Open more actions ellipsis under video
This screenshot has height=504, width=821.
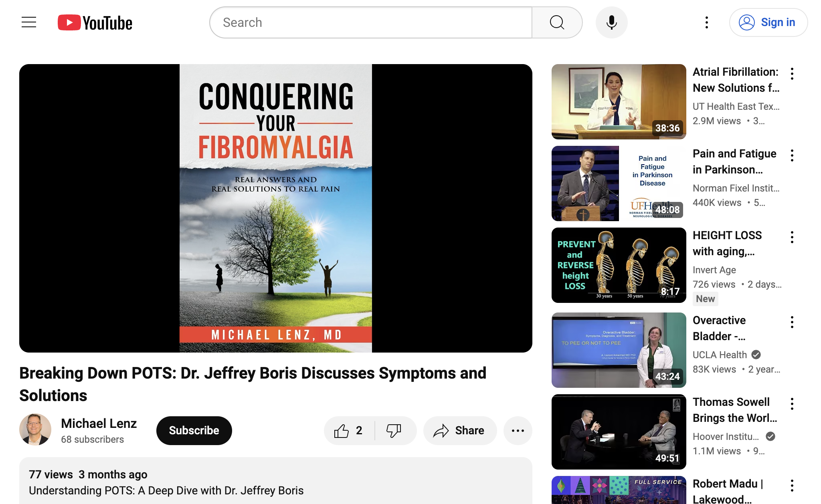[518, 430]
